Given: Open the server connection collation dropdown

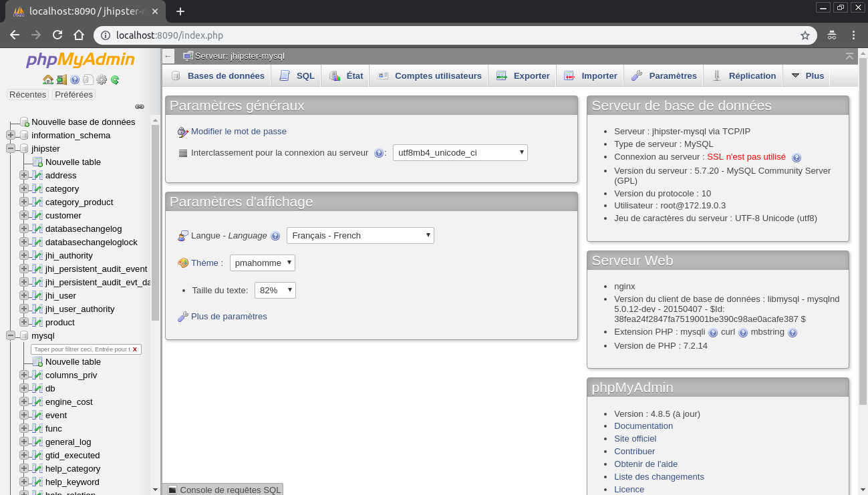Looking at the screenshot, I should pyautogui.click(x=460, y=152).
